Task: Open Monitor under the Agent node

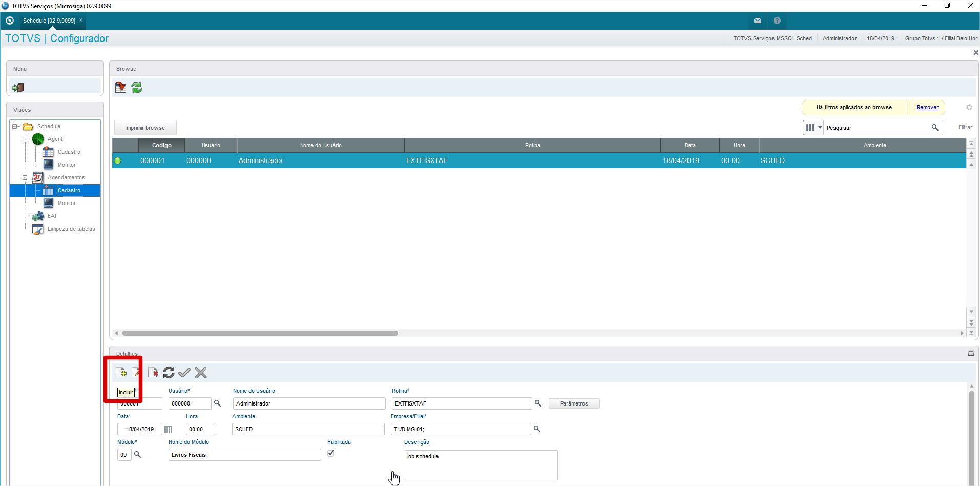Action: click(x=67, y=165)
